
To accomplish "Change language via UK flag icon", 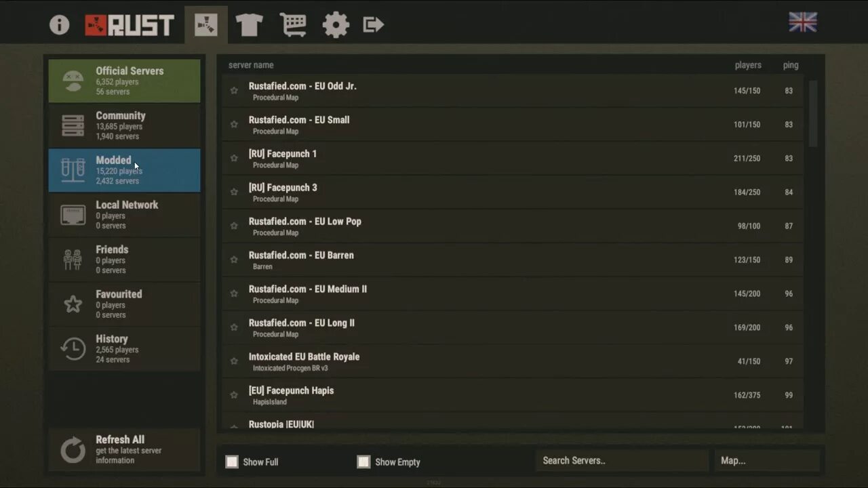I will [x=803, y=22].
